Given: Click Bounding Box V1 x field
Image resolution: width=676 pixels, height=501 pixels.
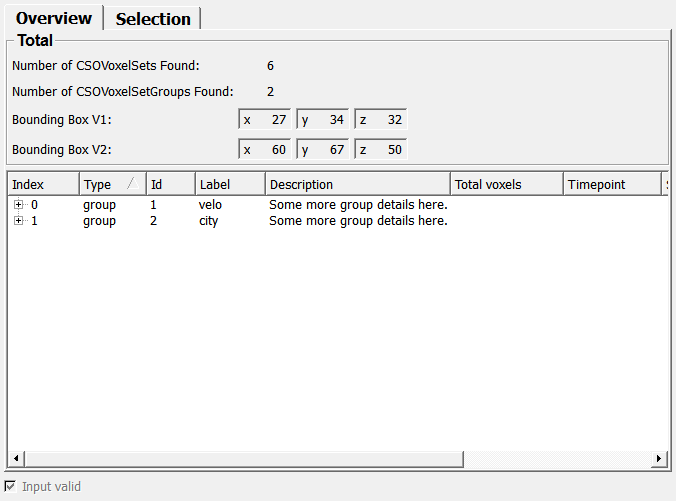Looking at the screenshot, I should [265, 120].
